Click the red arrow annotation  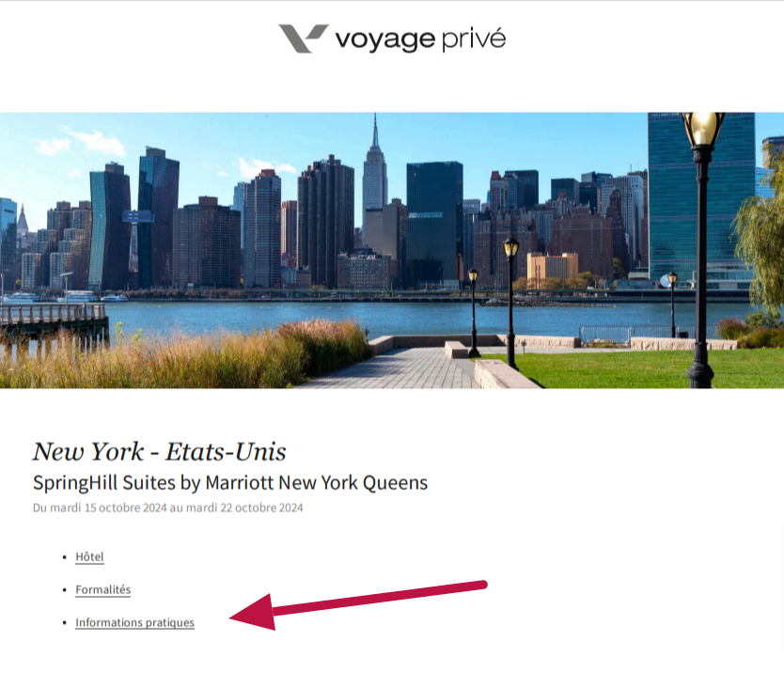click(x=357, y=604)
